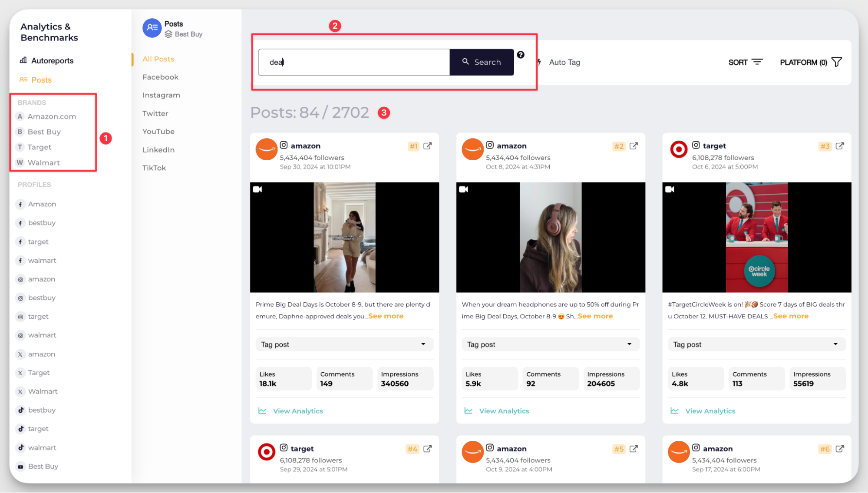Open Autoreports in the sidebar

tap(46, 61)
